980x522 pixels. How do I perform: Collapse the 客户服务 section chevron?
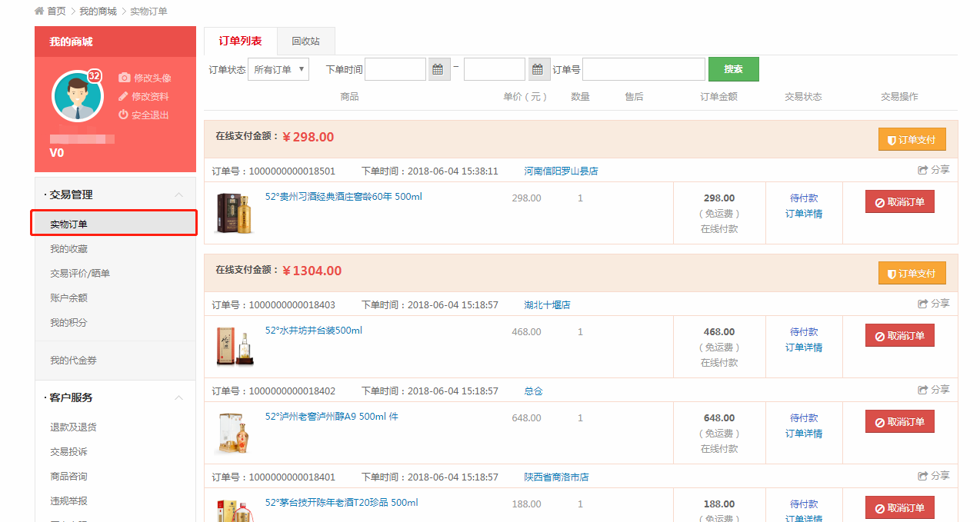178,397
